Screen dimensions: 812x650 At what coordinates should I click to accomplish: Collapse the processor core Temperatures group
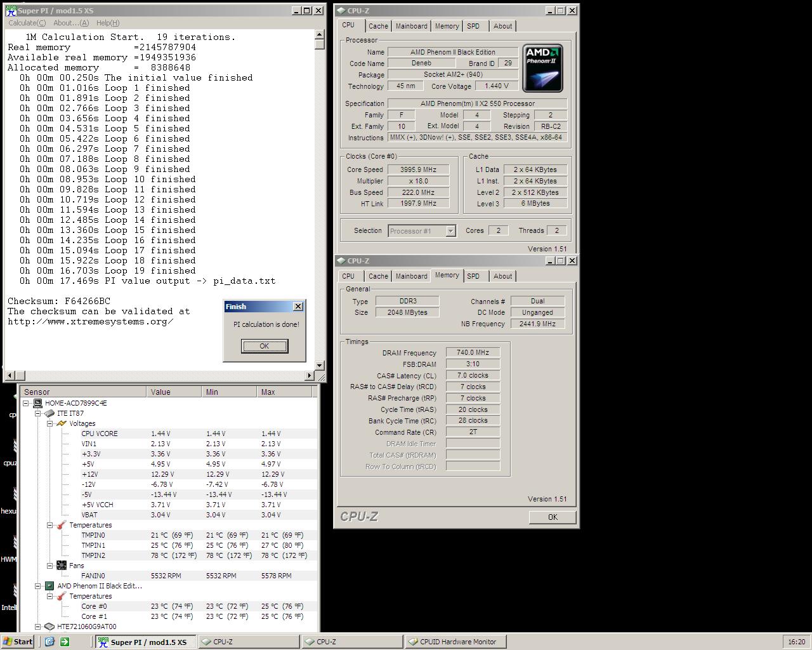(x=50, y=596)
